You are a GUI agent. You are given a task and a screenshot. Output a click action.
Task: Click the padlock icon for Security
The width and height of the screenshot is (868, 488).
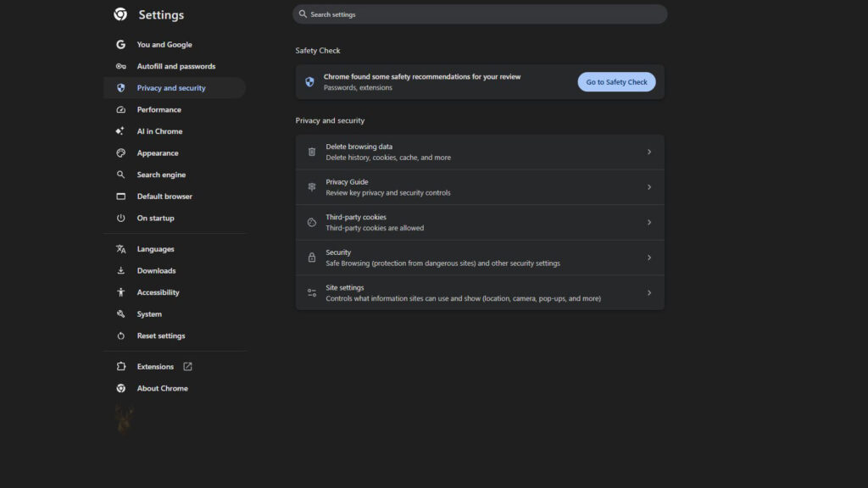point(312,258)
